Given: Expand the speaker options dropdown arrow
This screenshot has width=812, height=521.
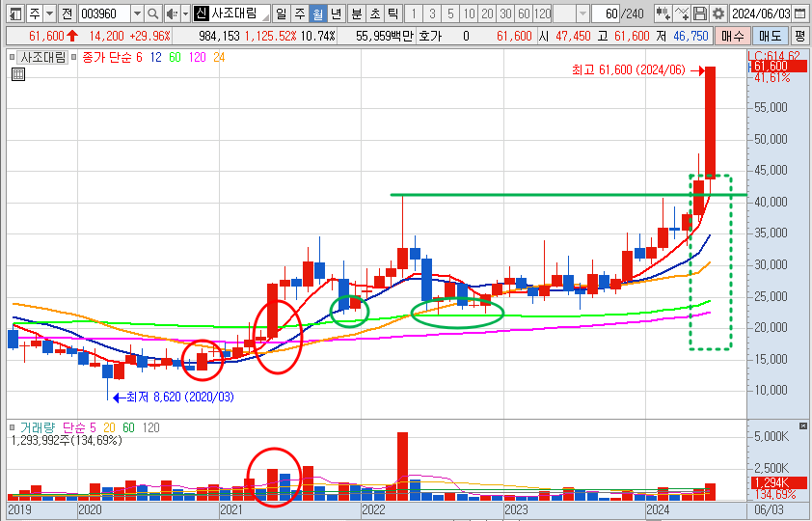Looking at the screenshot, I should coord(185,14).
